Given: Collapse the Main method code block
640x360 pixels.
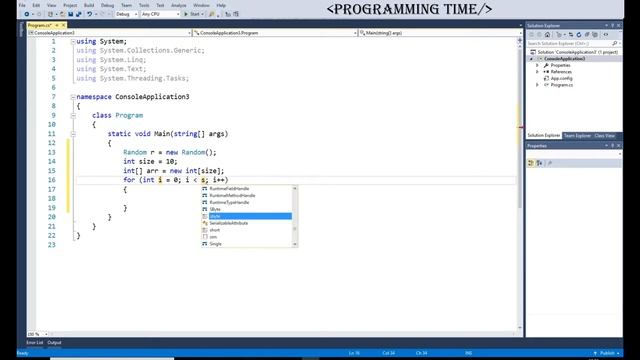Looking at the screenshot, I should point(73,134).
